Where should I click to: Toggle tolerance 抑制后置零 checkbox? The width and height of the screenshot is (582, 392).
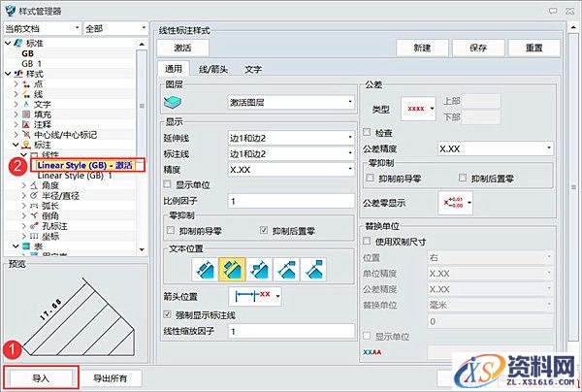(x=463, y=178)
